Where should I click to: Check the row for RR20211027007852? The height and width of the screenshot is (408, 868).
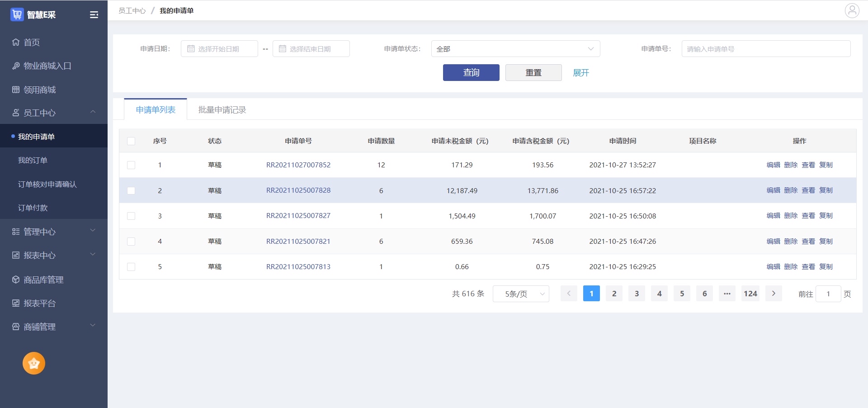pyautogui.click(x=131, y=165)
